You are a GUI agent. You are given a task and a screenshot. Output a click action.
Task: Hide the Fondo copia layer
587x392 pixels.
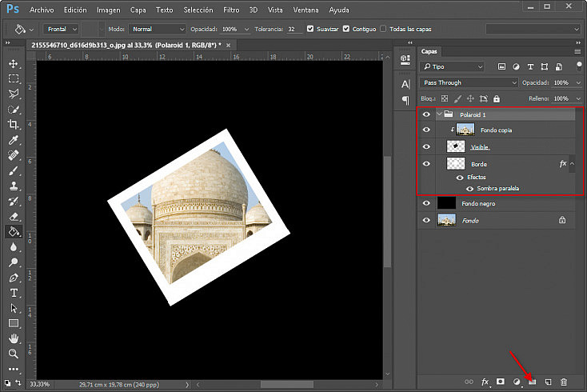click(426, 130)
